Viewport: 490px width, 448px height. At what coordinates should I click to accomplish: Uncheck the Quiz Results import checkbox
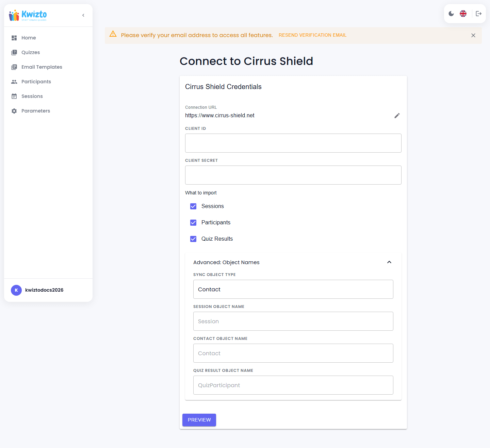193,239
